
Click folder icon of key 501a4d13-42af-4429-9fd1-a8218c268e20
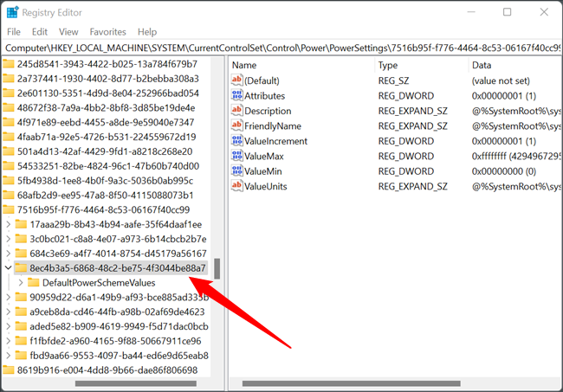[9, 151]
